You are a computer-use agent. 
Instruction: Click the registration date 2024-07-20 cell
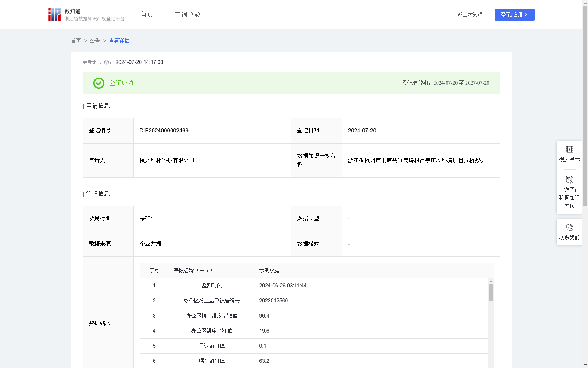click(x=421, y=131)
